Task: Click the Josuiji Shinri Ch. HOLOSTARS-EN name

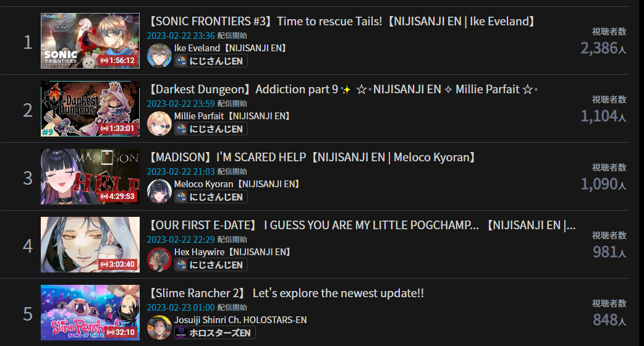Action: click(240, 319)
